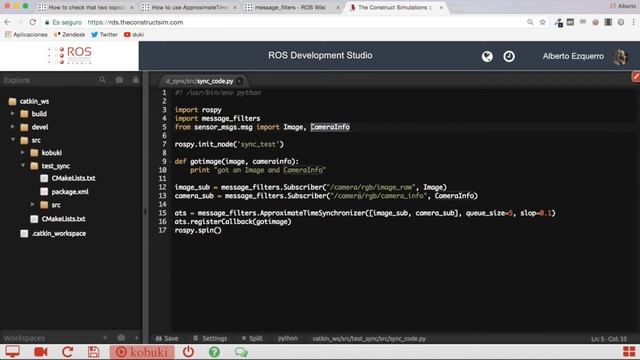
Task: Click the red grid icon in bottom right
Action: pyautogui.click(x=629, y=351)
